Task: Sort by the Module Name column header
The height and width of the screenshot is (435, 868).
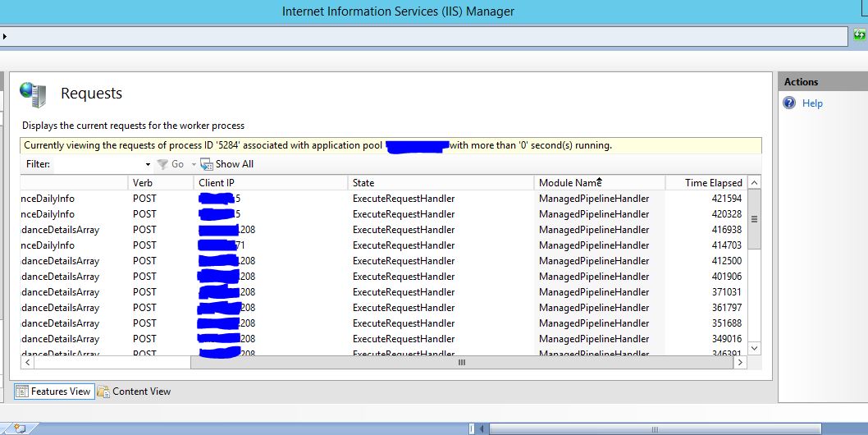Action: [x=569, y=183]
